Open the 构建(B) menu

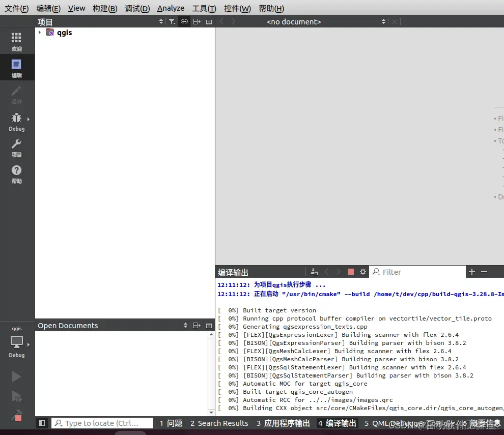click(105, 8)
